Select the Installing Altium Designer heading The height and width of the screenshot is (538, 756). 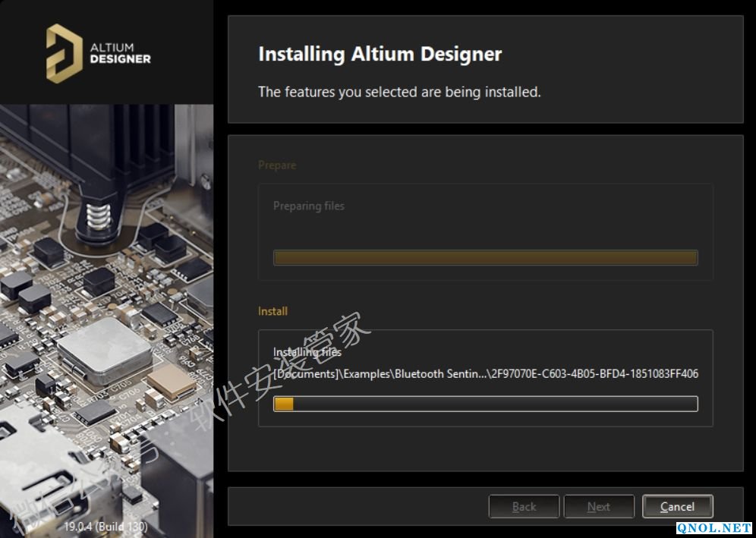[380, 55]
